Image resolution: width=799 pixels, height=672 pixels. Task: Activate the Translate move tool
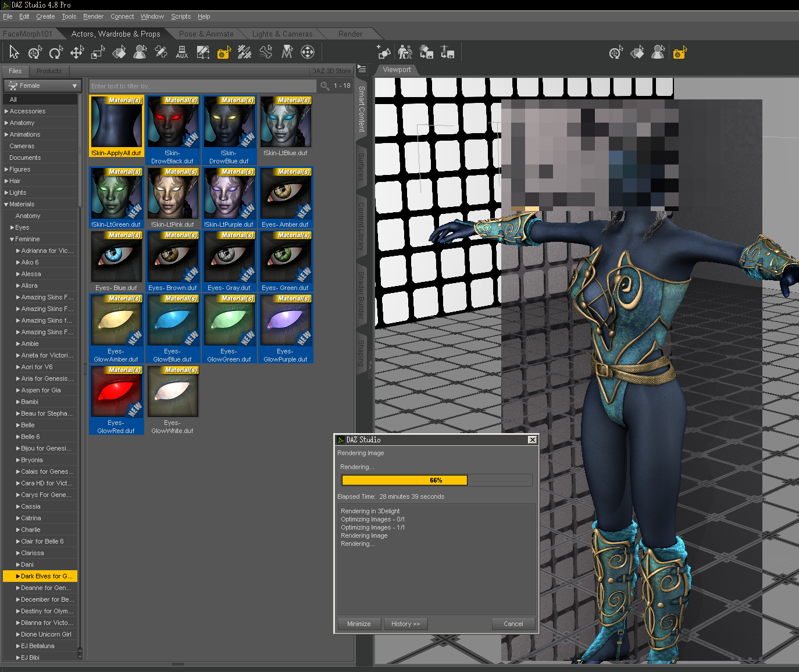pyautogui.click(x=77, y=52)
